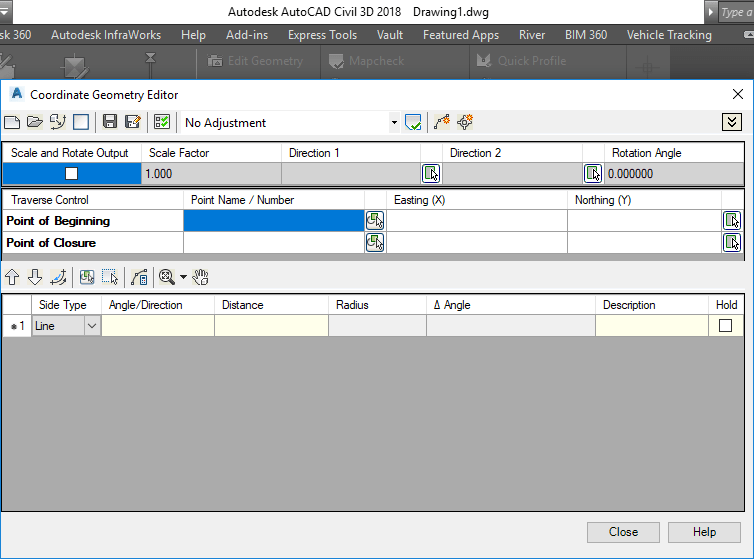Viewport: 754px width, 559px height.
Task: Open the Vault ribbon tab
Action: [390, 35]
